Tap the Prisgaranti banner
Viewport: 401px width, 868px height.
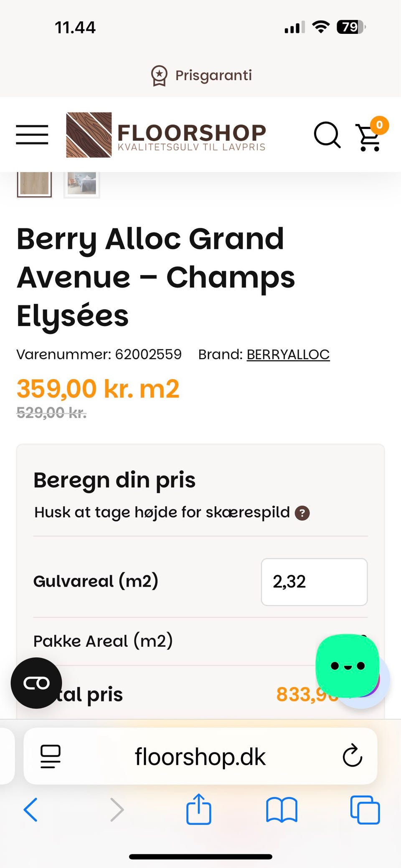[x=201, y=76]
